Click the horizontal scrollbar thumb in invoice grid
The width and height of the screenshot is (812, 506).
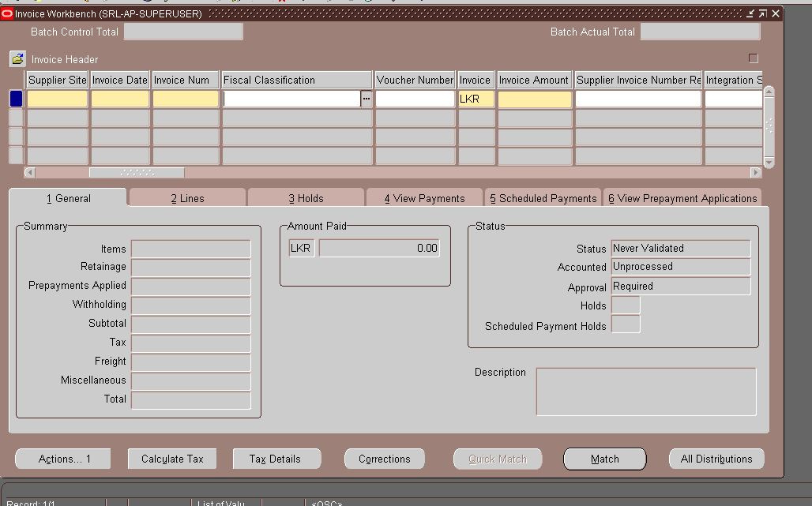(x=137, y=172)
